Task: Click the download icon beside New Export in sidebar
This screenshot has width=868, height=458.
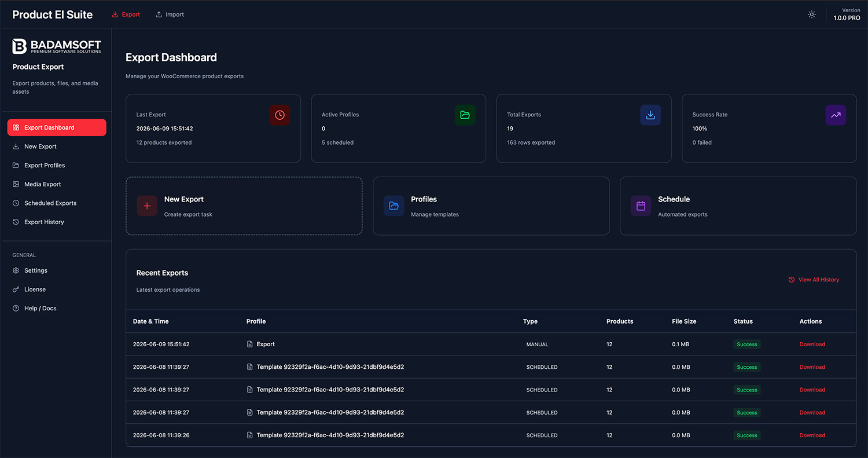Action: [16, 146]
